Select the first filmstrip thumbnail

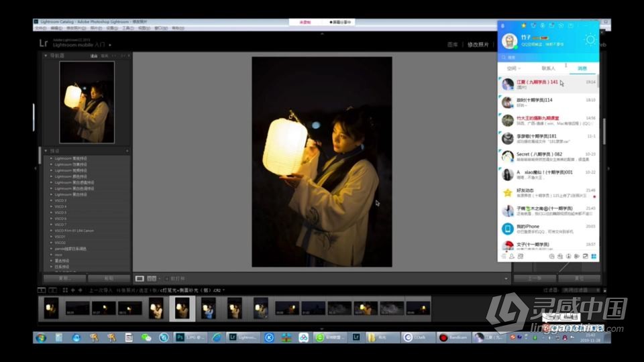coord(51,308)
